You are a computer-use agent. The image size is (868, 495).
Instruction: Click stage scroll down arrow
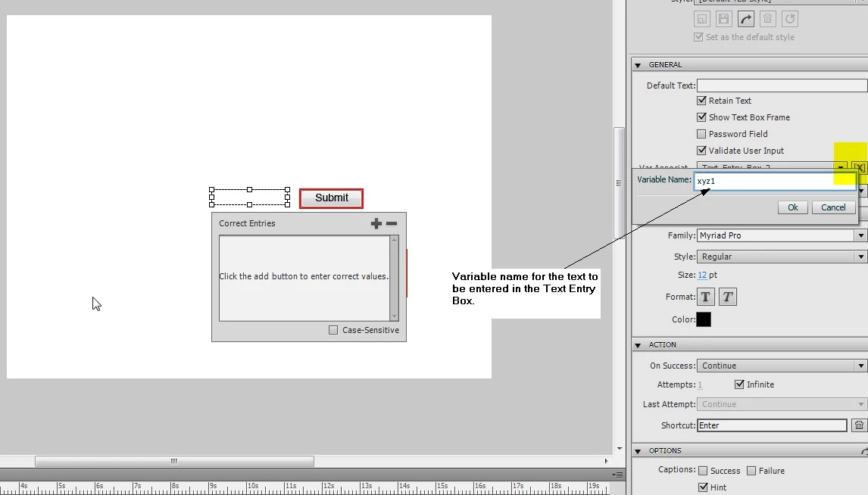click(619, 449)
